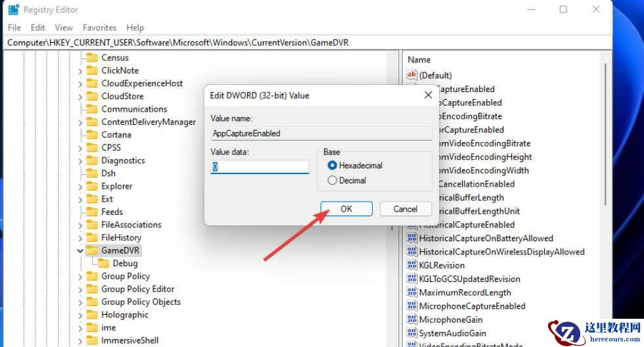The width and height of the screenshot is (644, 347).
Task: Select the Dsh tree key
Action: (108, 173)
